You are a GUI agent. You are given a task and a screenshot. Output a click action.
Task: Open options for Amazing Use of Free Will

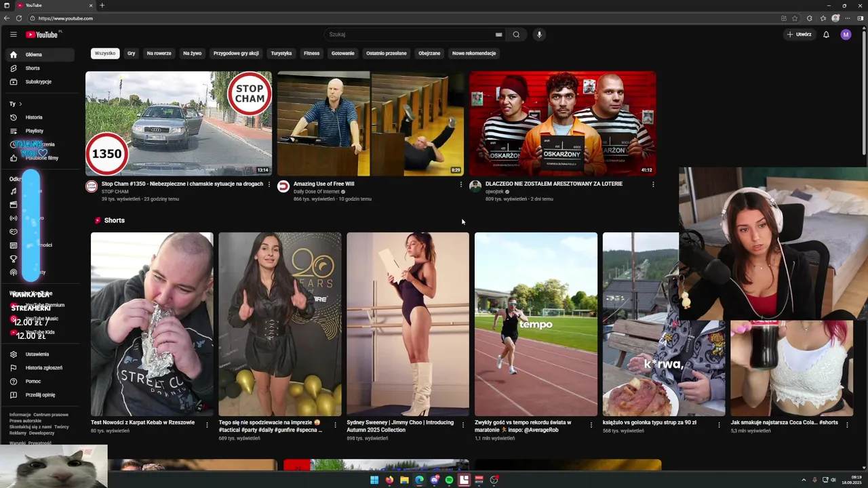click(461, 184)
